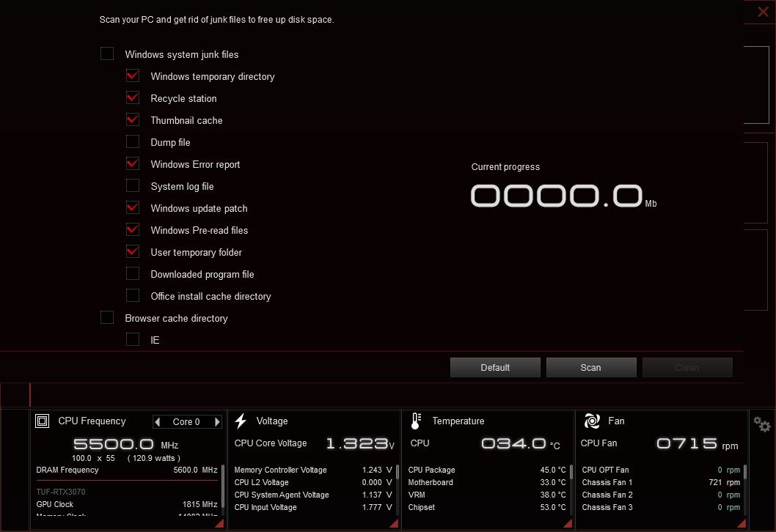Click the CPU Frequency chip icon
Image resolution: width=776 pixels, height=532 pixels.
coord(42,421)
